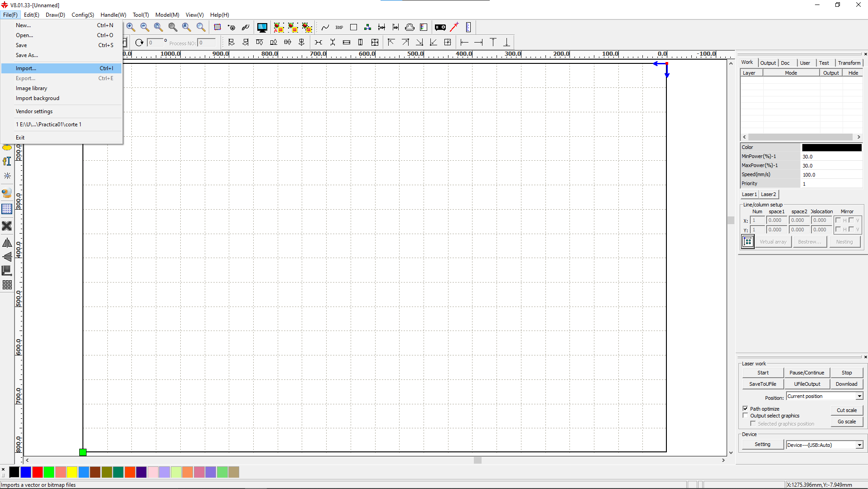Toggle the X row Mirror H checkbox

point(838,221)
